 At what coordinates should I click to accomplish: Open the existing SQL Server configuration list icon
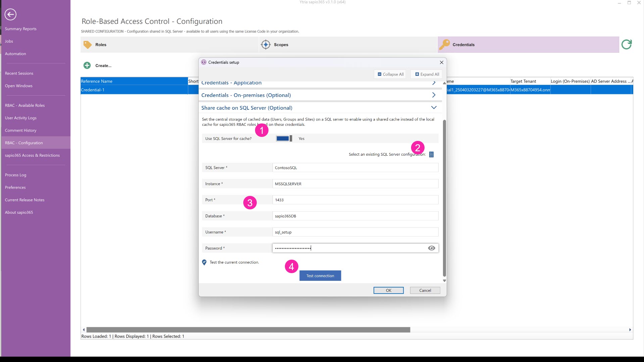pos(431,154)
